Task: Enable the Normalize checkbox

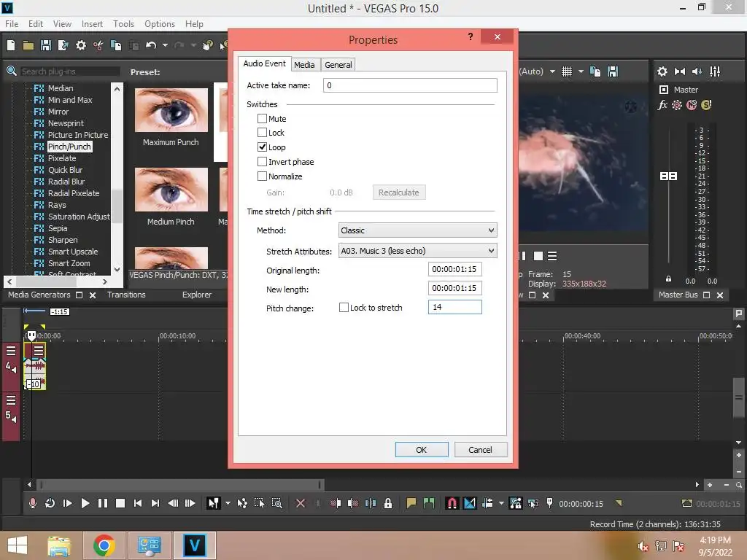Action: 262,176
